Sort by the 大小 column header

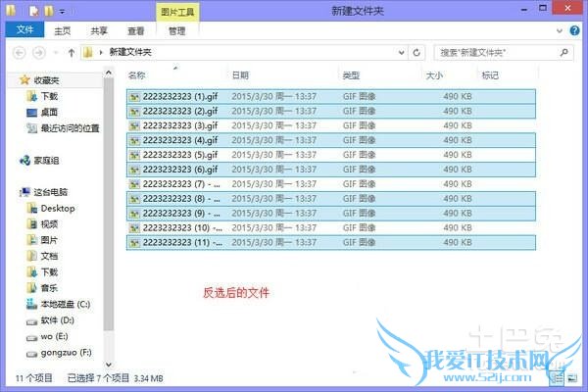coord(434,75)
